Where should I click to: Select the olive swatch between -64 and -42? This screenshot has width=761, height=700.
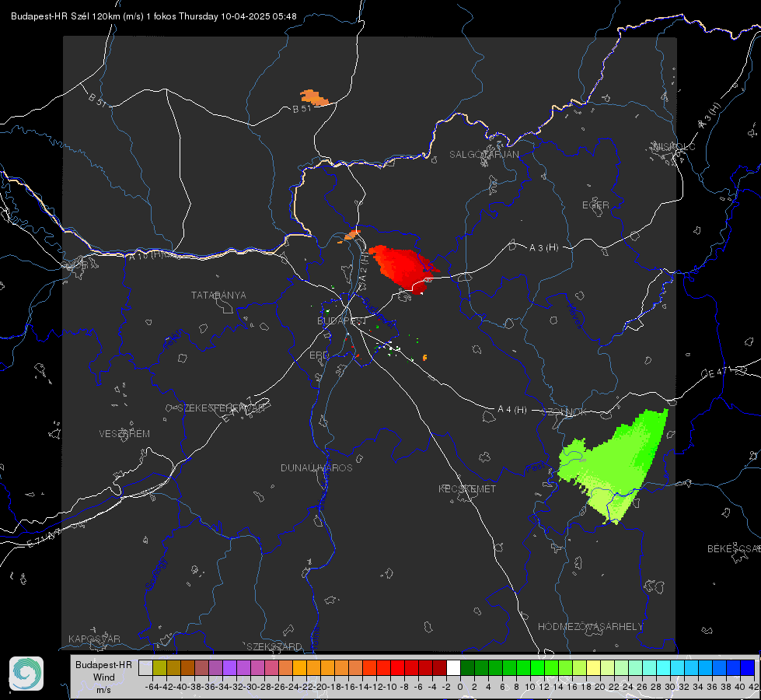[159, 667]
